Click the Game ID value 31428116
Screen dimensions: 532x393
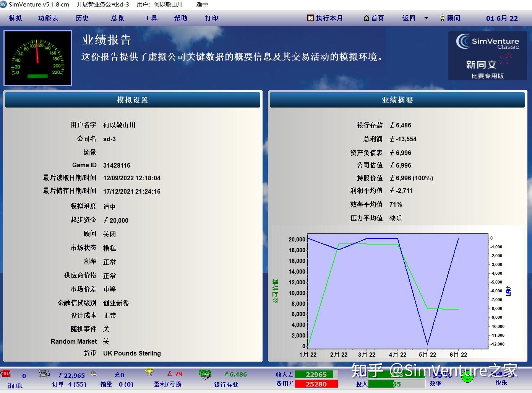click(x=117, y=165)
